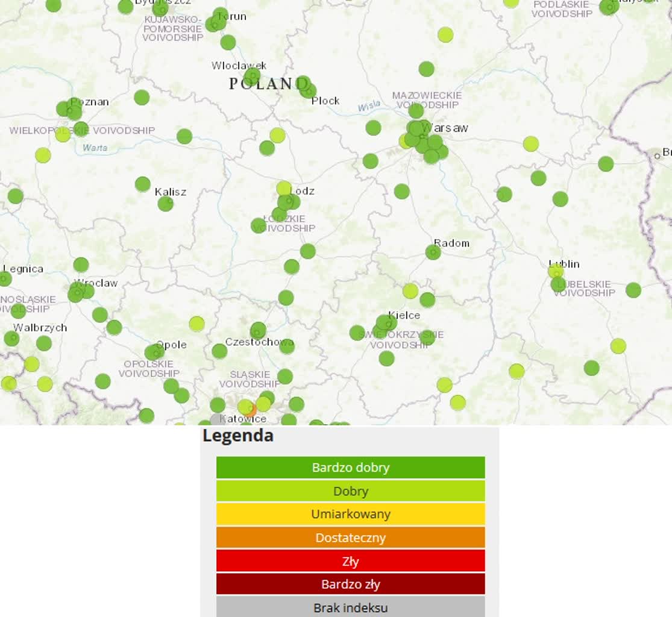Select the yellow 'Umiarkowany' legend row
Viewport: 672px width, 617px height.
(x=351, y=514)
